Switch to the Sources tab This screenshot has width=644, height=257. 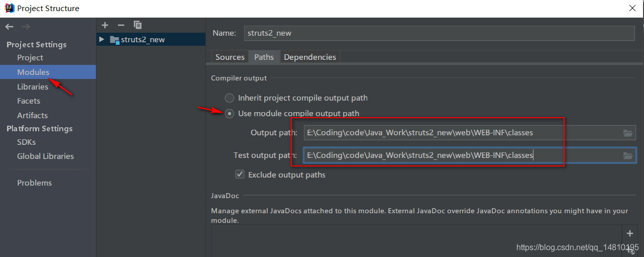tap(230, 57)
